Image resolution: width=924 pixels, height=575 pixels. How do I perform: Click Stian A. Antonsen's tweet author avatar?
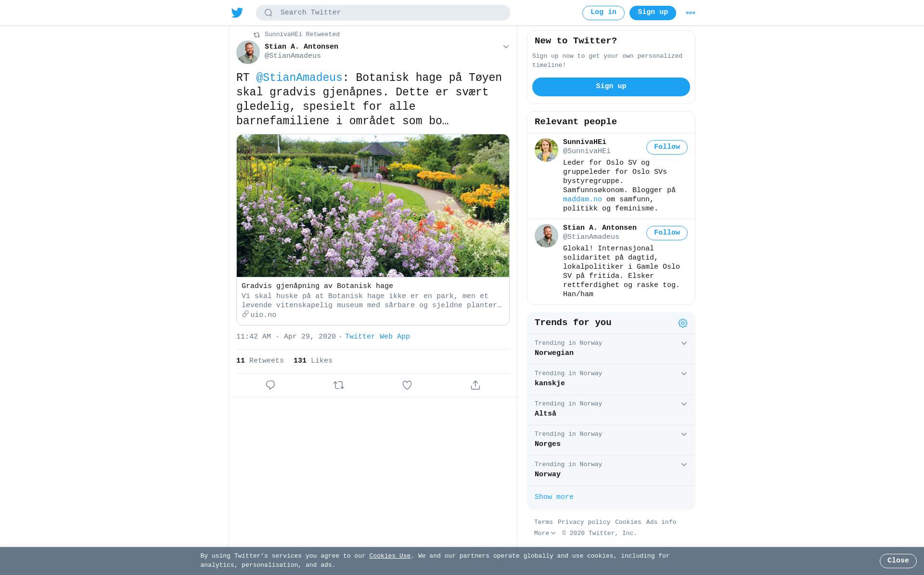pyautogui.click(x=248, y=52)
